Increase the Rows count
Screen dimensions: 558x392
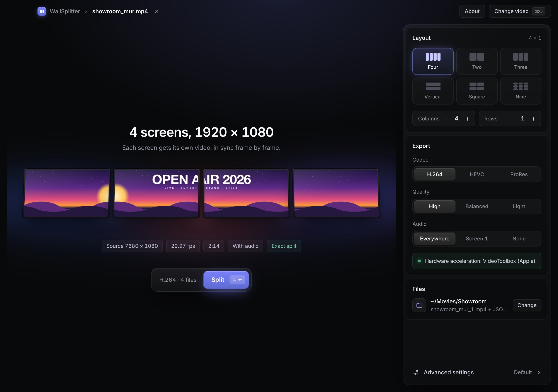tap(533, 119)
